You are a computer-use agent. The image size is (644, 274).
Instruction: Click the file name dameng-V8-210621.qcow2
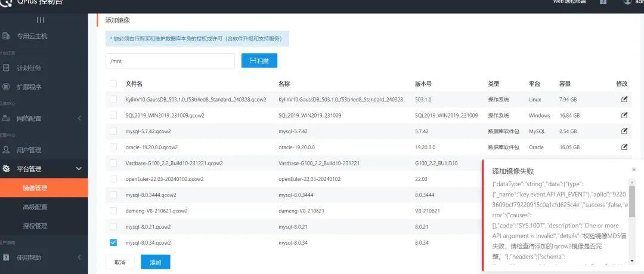click(156, 211)
